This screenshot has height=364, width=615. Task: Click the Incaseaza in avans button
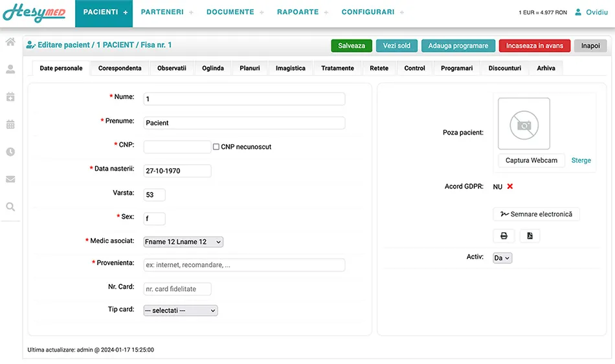click(x=534, y=46)
